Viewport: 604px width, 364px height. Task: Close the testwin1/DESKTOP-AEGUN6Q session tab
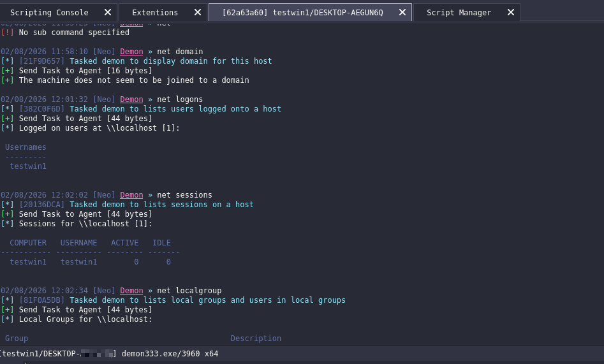pyautogui.click(x=402, y=12)
